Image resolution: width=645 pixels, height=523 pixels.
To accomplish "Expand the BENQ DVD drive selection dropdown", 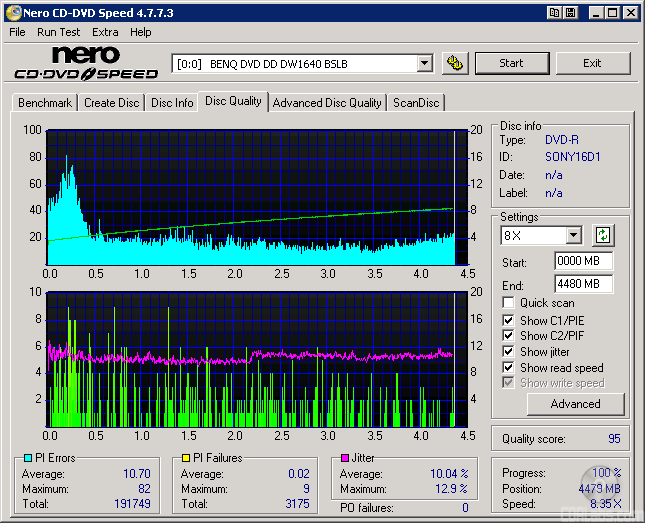I will [x=424, y=63].
